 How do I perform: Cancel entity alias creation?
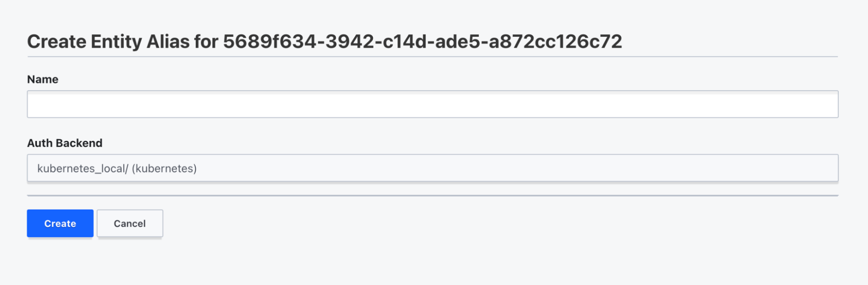[129, 223]
